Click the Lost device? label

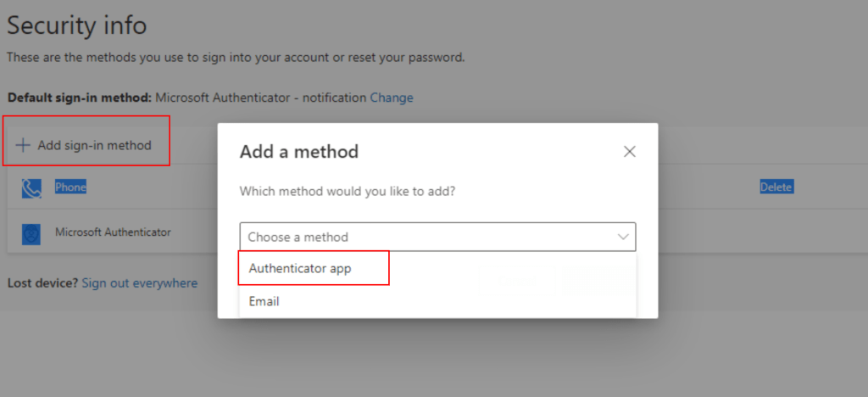pyautogui.click(x=42, y=283)
